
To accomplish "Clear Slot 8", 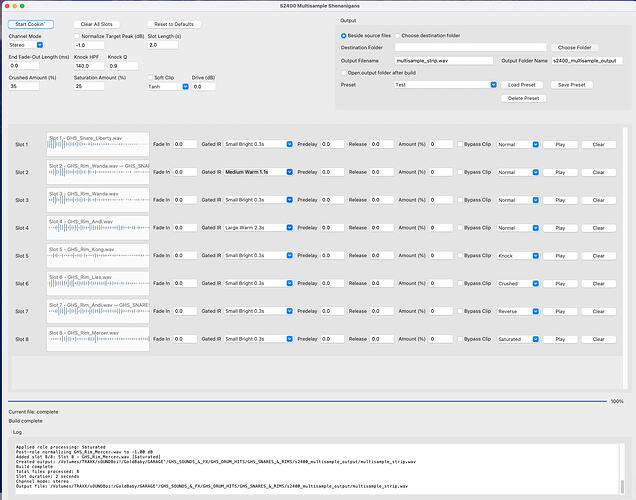I will tap(599, 339).
